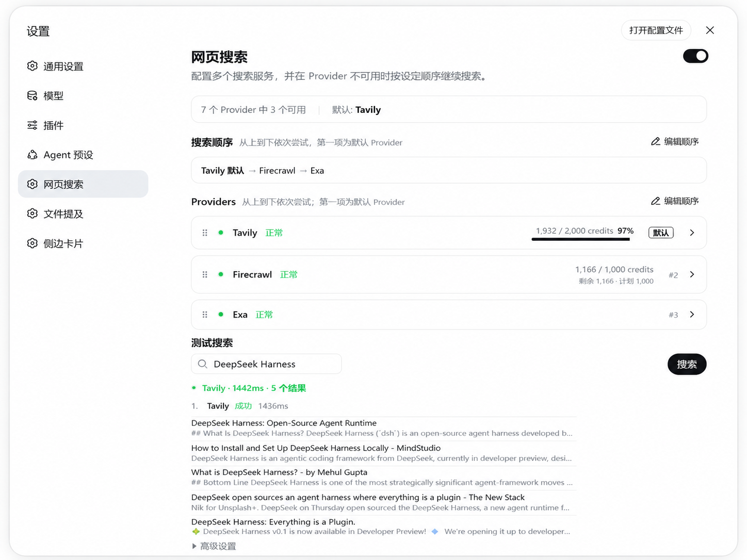Image resolution: width=747 pixels, height=560 pixels.
Task: Click the magnifier icon in test search field
Action: click(x=203, y=364)
